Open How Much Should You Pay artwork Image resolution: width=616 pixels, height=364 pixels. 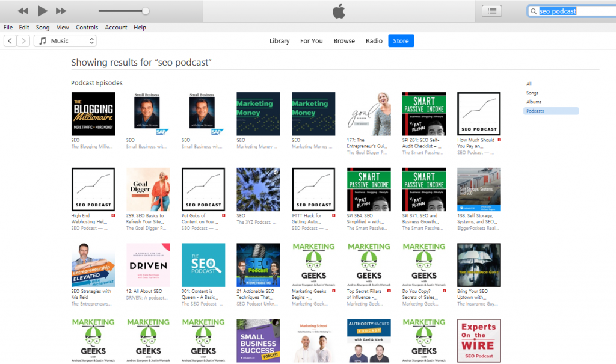point(479,114)
